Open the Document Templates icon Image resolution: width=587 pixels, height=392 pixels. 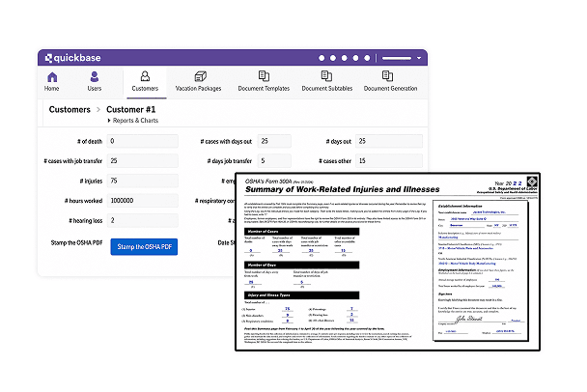(x=264, y=76)
